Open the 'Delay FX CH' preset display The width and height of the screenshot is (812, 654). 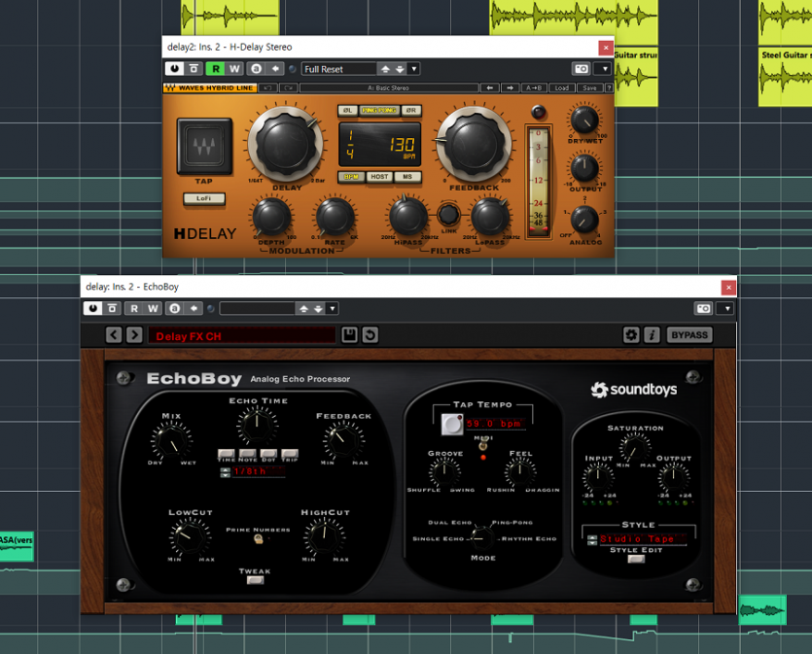[x=242, y=336]
